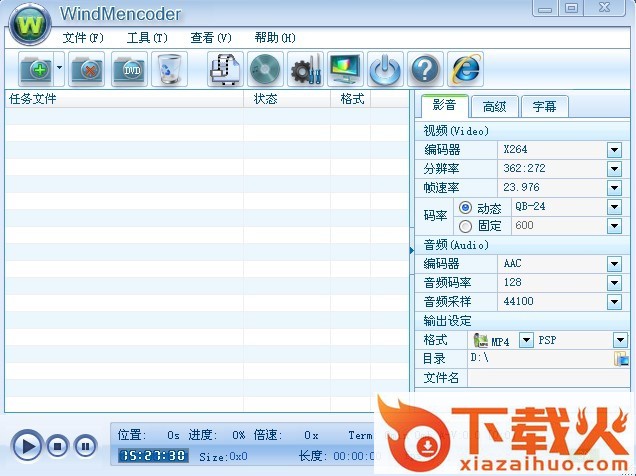The height and width of the screenshot is (476, 636).
Task: Switch to the 字幕 tab
Action: (x=545, y=107)
